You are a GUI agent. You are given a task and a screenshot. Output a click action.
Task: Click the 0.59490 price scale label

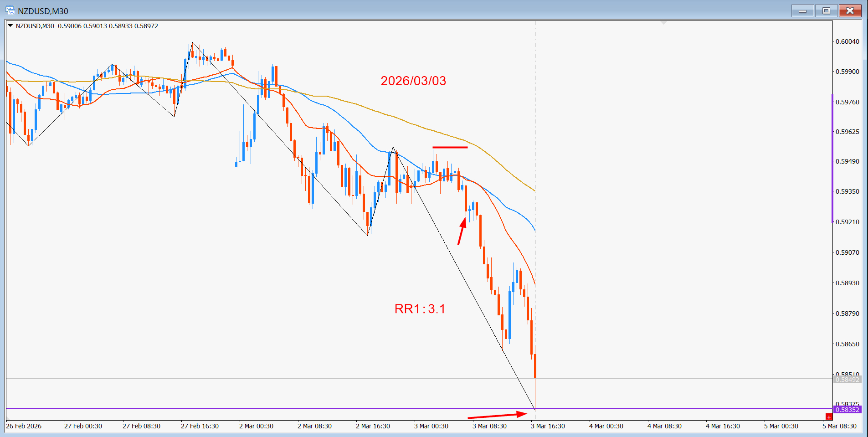[847, 161]
